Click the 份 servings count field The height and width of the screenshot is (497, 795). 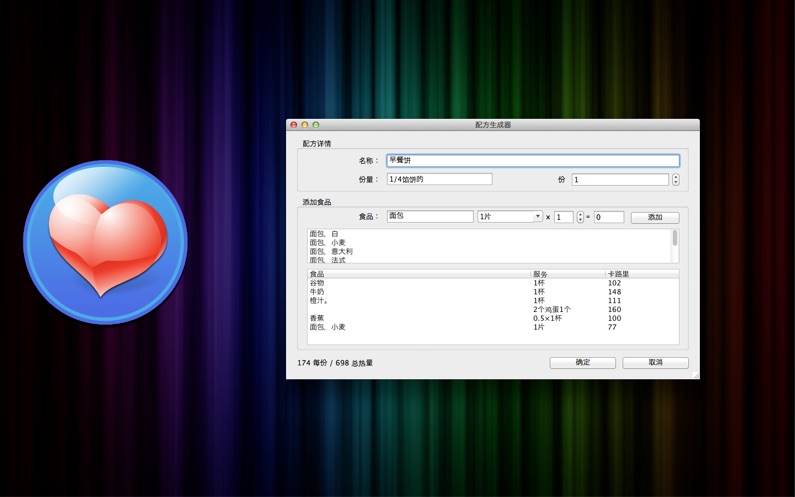(x=619, y=180)
